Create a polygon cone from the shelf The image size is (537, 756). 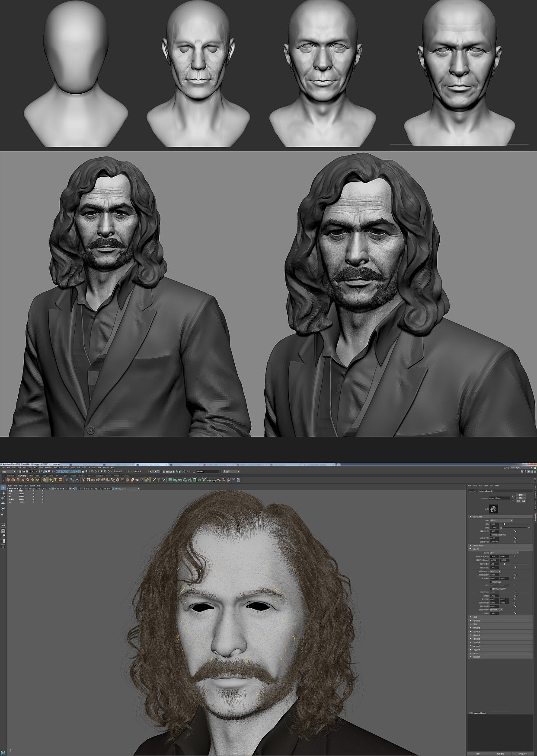[x=23, y=480]
